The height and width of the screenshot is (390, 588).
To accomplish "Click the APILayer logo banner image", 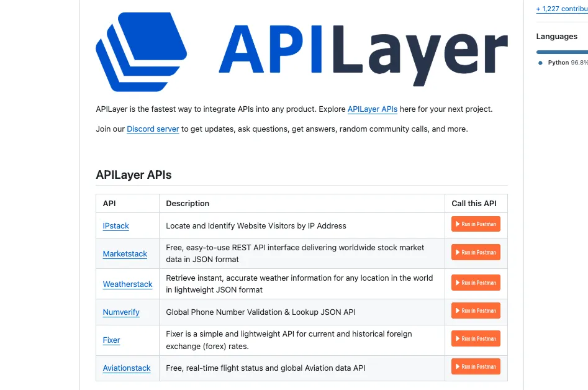I will pyautogui.click(x=302, y=52).
